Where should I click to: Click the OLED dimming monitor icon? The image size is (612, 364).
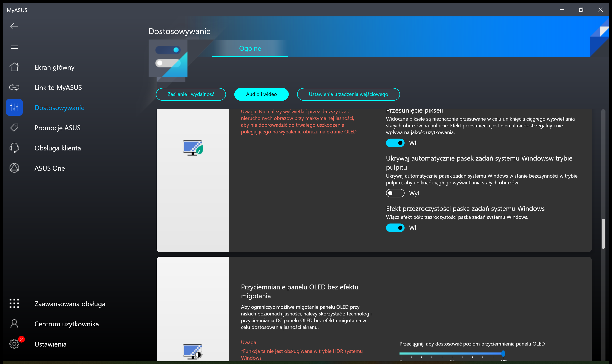tap(193, 352)
